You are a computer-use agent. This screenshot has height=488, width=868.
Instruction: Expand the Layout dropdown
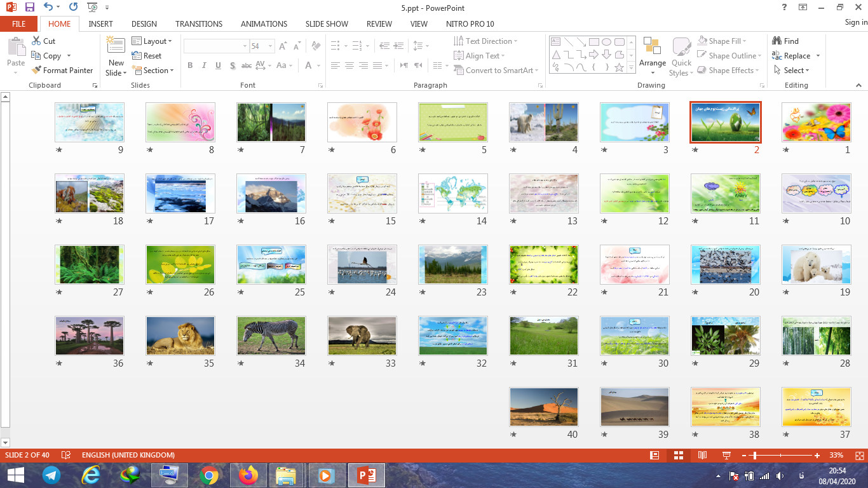pos(152,41)
